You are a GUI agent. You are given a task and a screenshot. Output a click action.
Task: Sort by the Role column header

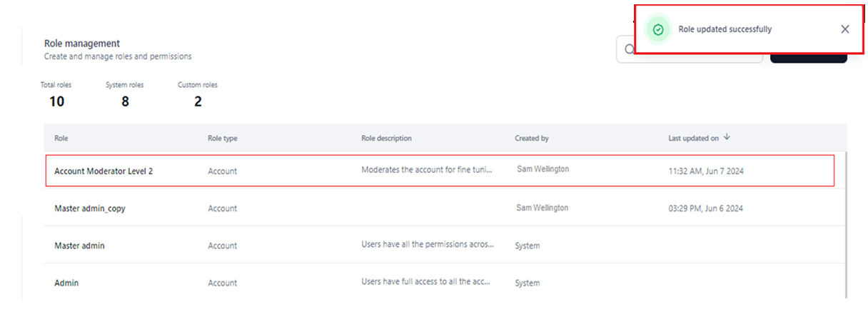pyautogui.click(x=61, y=139)
